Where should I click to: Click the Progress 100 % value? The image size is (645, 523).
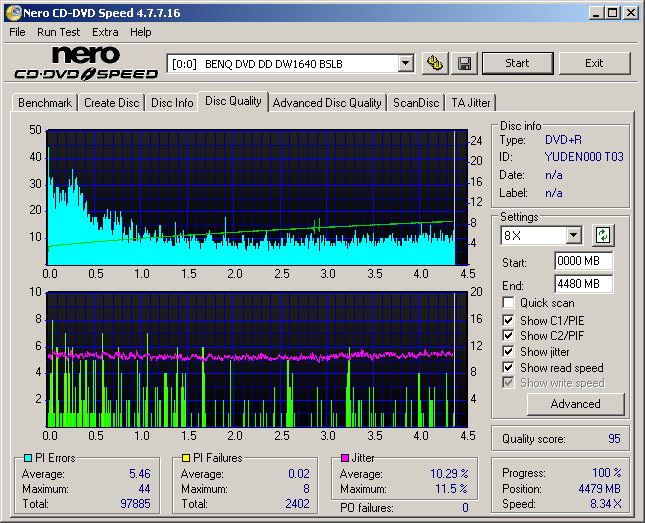click(x=607, y=473)
